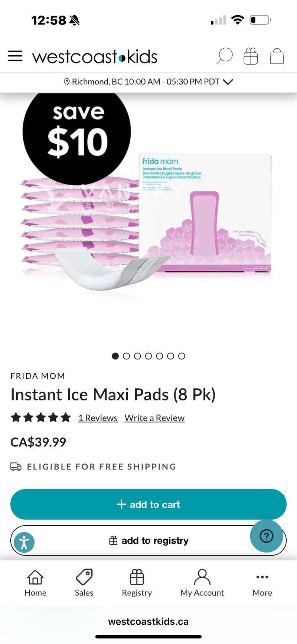Open the gift registry icon in header
297x644 pixels.
pos(251,56)
